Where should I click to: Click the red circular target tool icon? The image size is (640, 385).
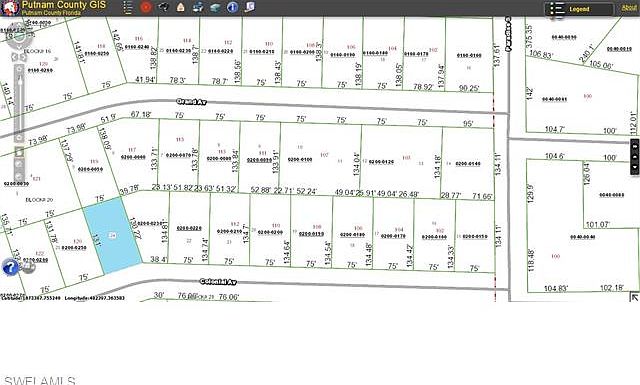click(x=146, y=7)
